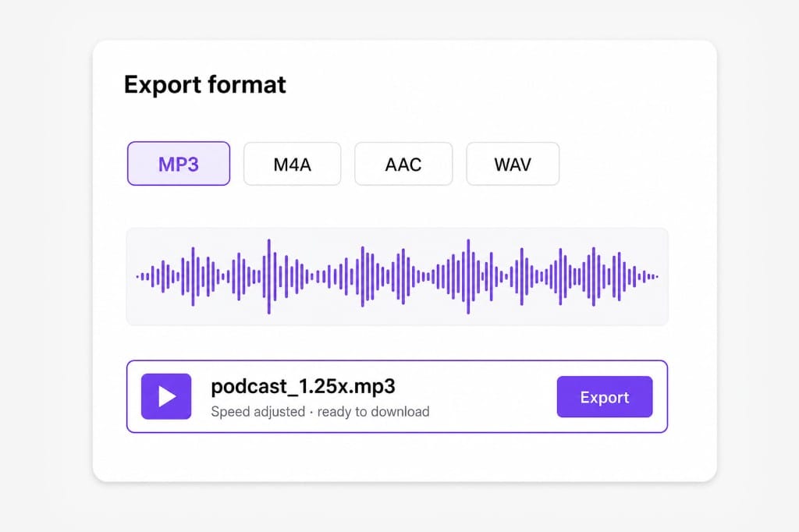Switch export format to WAV
Viewport: 799px width, 532px height.
pyautogui.click(x=513, y=164)
